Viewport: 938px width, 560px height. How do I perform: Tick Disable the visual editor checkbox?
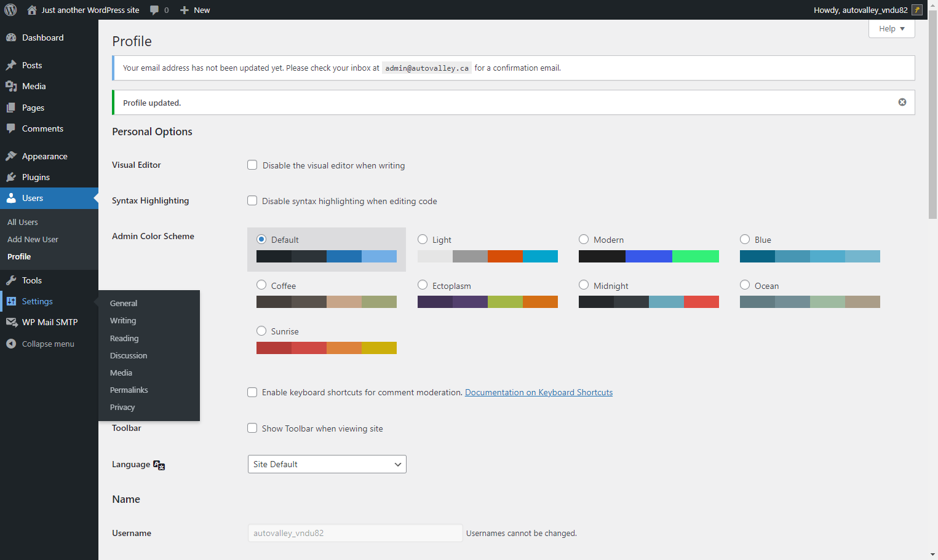pos(252,165)
